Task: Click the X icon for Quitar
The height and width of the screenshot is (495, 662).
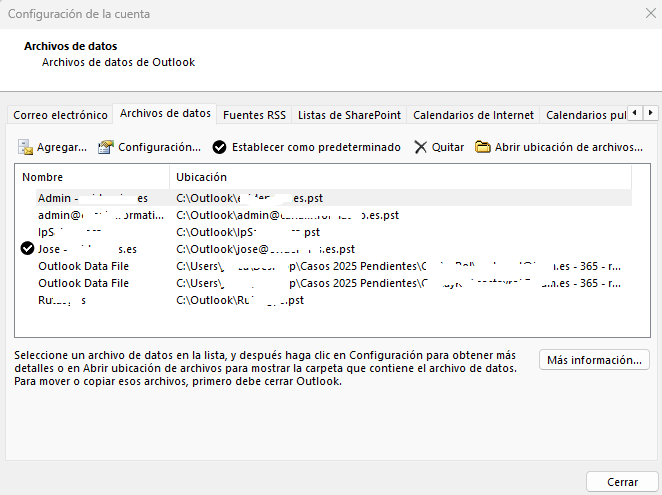Action: coord(421,147)
